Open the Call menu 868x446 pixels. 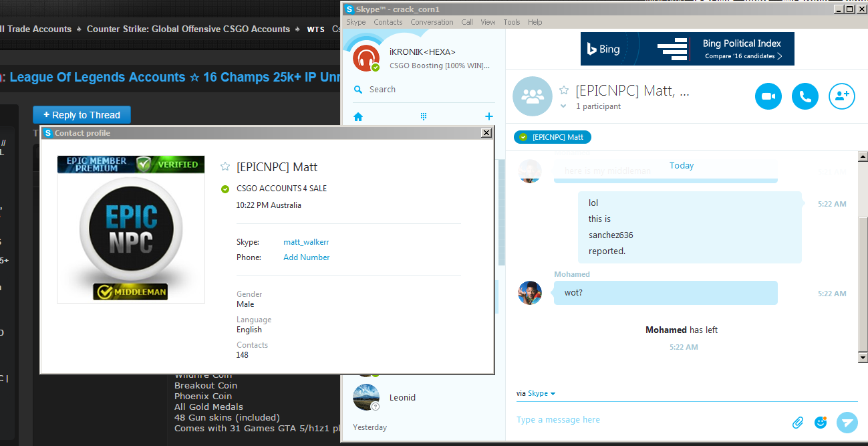pyautogui.click(x=467, y=22)
